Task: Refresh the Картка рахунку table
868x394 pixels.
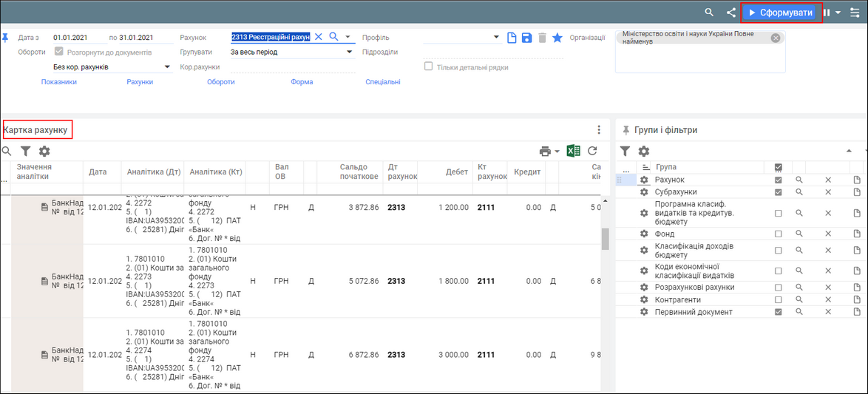Action: (x=592, y=151)
